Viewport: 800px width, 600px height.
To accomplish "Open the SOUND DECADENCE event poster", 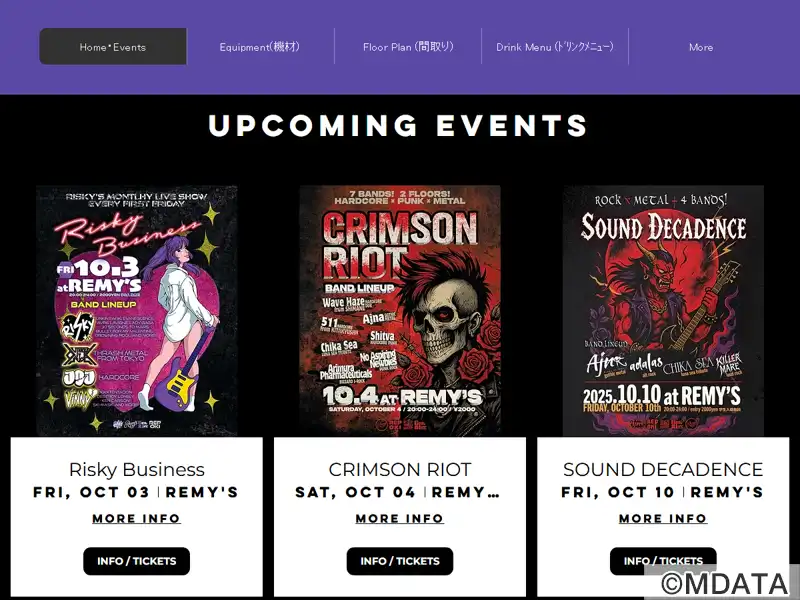I will point(663,311).
